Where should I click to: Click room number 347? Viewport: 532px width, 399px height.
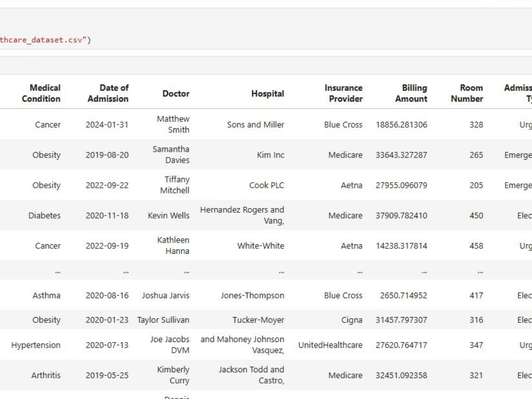pyautogui.click(x=476, y=345)
